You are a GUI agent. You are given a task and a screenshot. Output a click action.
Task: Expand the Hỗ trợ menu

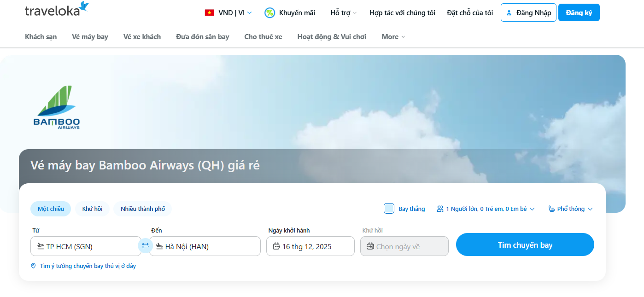click(x=343, y=13)
